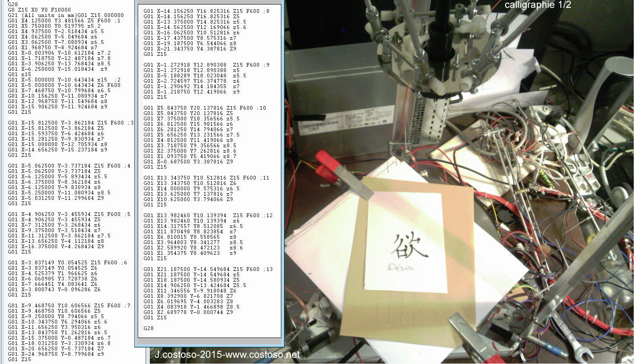Click the "calligraphie 1/2" title text
Screen dimensions: 635x364
click(x=537, y=5)
